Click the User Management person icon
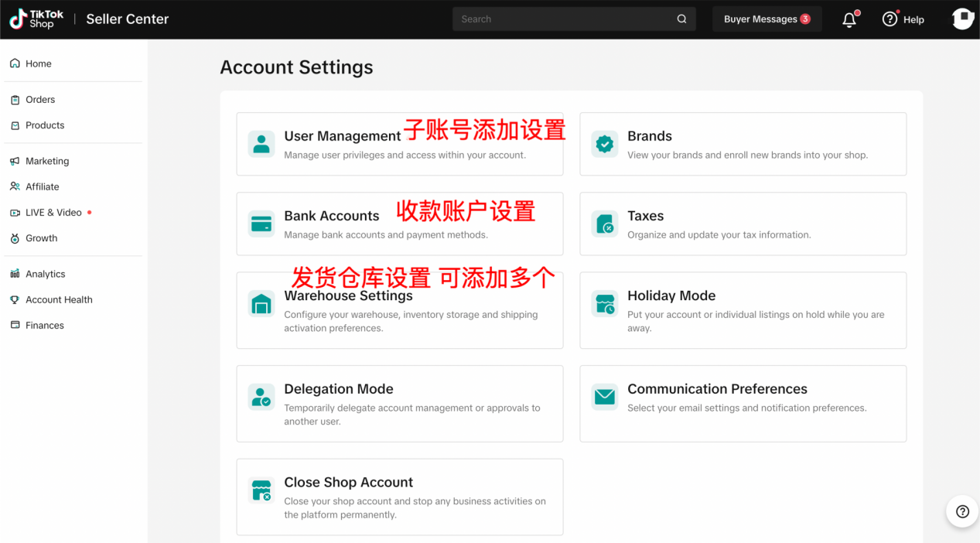Image resolution: width=980 pixels, height=543 pixels. 261,144
